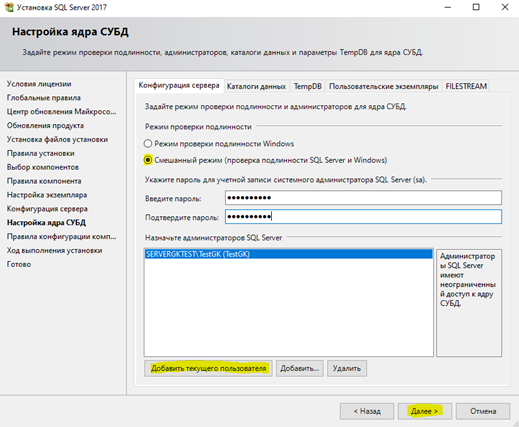Maximize the SQL Server setup window
This screenshot has height=427, width=519.
coord(476,7)
